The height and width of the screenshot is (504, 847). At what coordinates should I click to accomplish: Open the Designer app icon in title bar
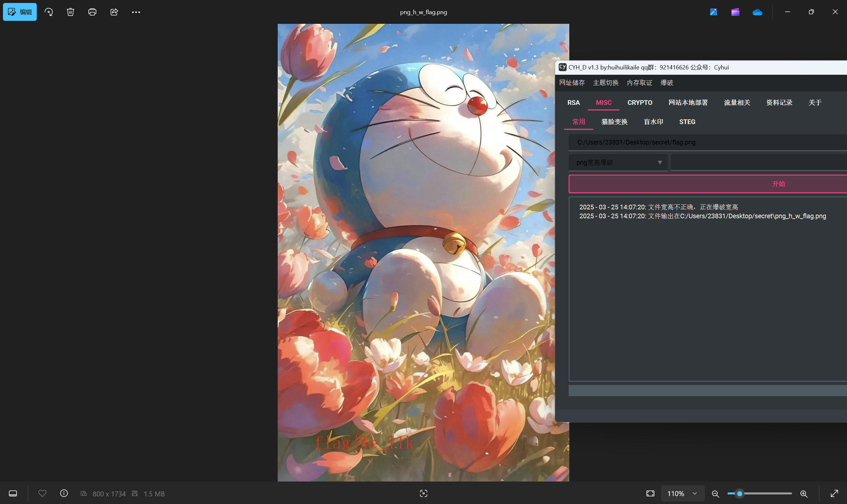pos(713,12)
